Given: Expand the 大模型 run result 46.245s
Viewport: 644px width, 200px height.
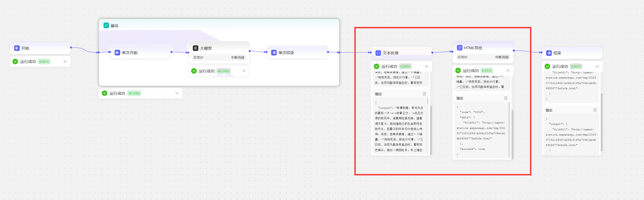Looking at the screenshot, I should pos(244,71).
